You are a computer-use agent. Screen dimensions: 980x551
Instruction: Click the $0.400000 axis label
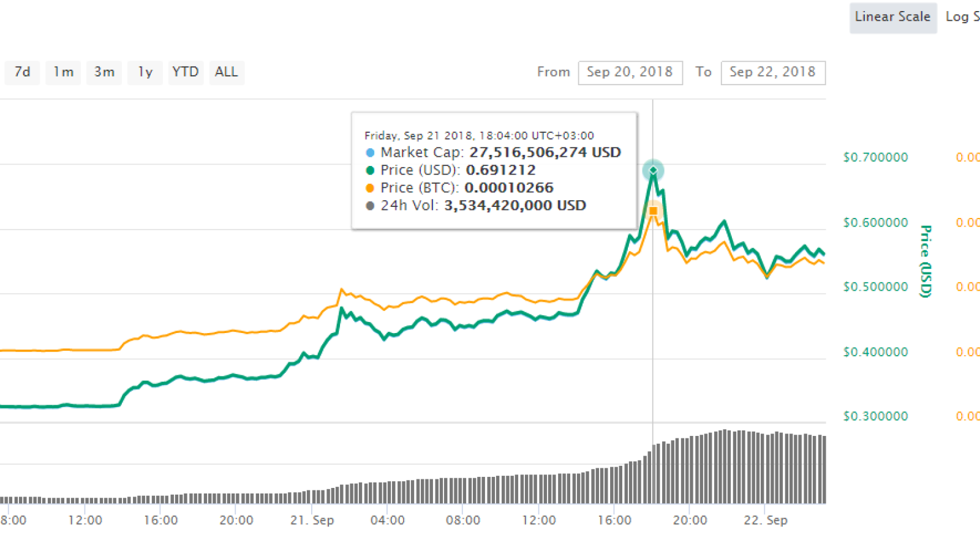875,352
